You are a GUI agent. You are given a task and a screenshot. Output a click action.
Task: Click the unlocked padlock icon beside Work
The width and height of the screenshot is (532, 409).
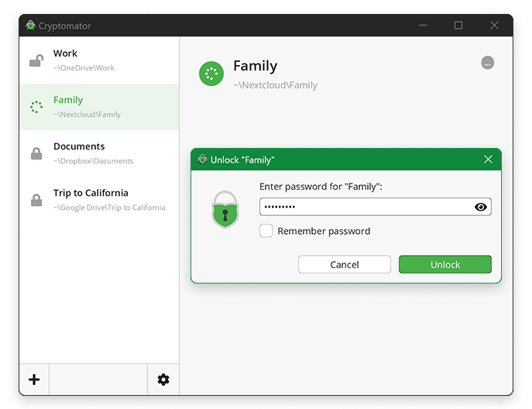tap(36, 60)
